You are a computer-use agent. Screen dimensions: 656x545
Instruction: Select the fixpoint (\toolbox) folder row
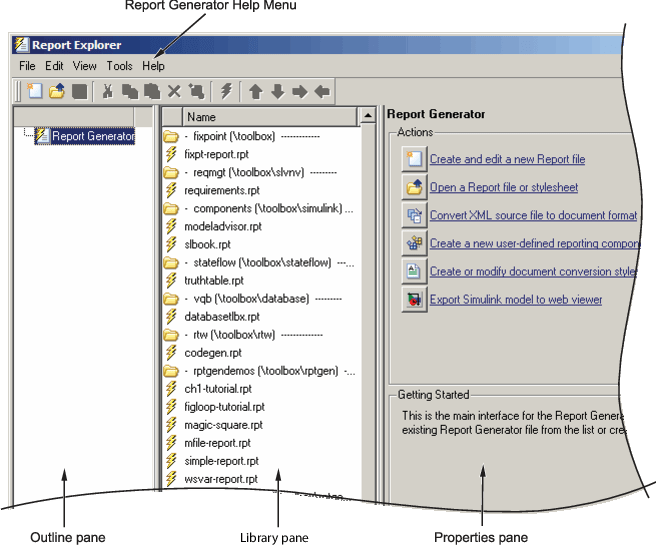pyautogui.click(x=259, y=136)
